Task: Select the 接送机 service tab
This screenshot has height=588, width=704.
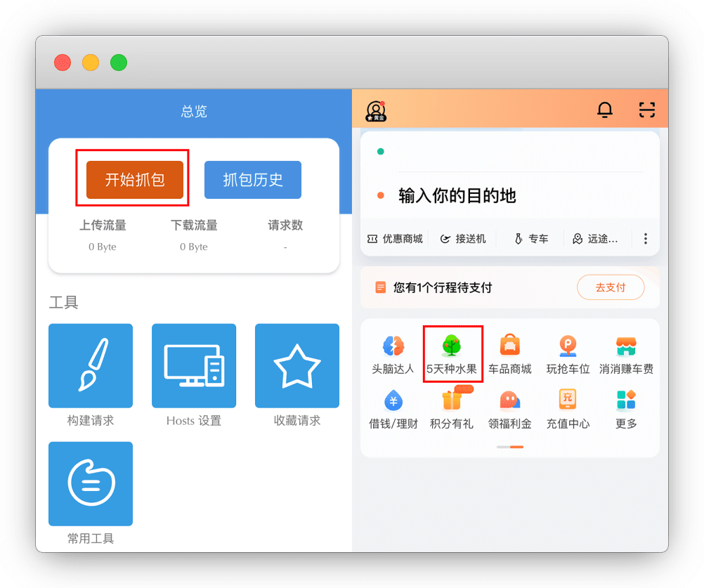Action: [463, 239]
